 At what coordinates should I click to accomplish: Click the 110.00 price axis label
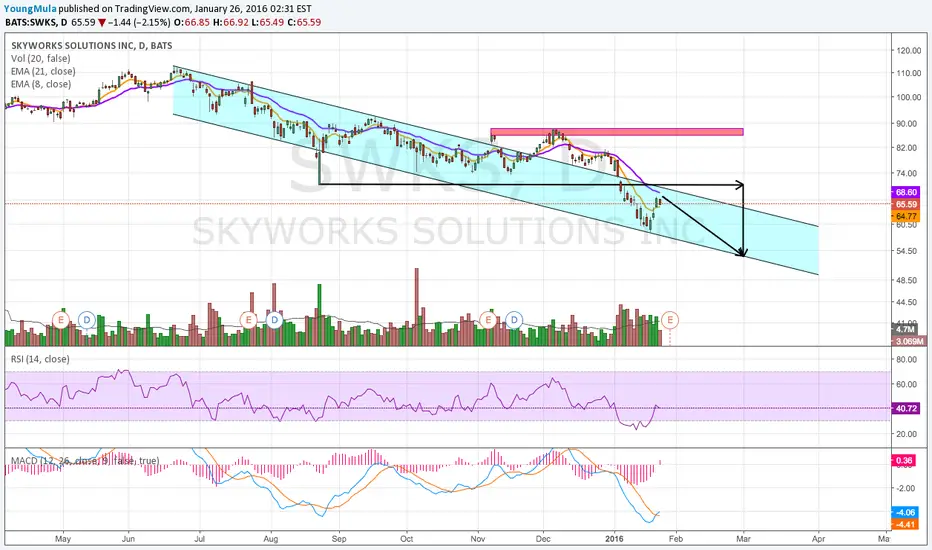pos(908,73)
